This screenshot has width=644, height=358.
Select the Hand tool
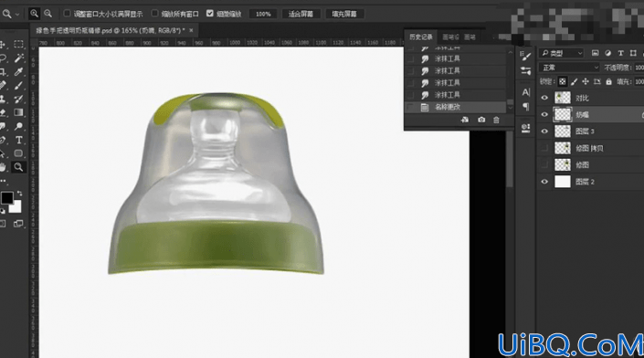[x=3, y=167]
